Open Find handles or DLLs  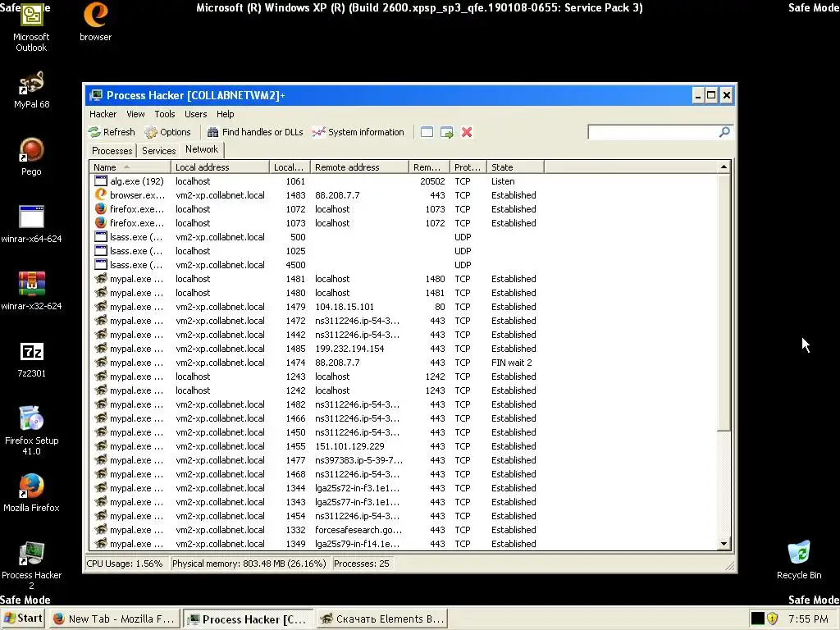(255, 132)
